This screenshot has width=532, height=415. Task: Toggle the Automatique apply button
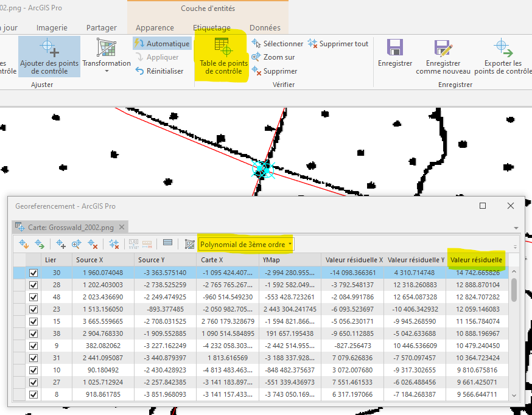162,44
